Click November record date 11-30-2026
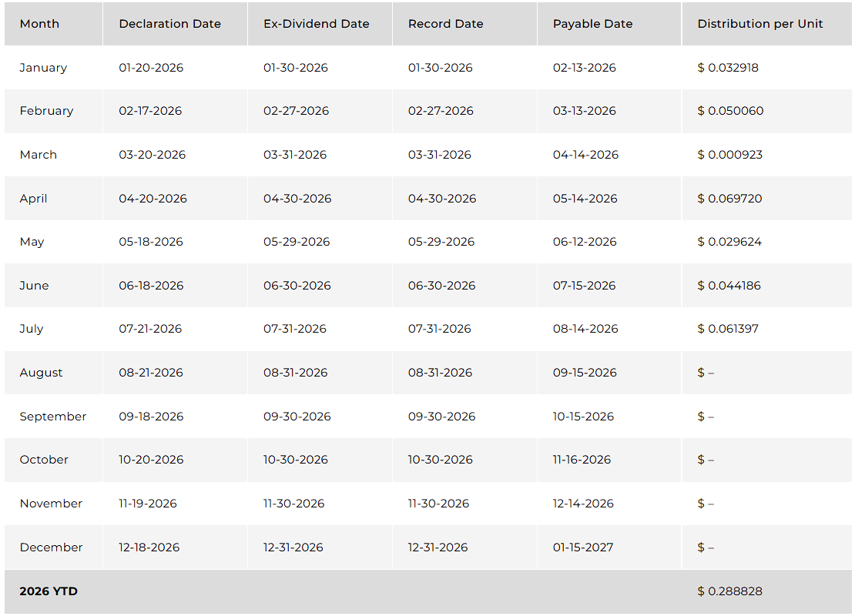This screenshot has width=855, height=616. [x=438, y=504]
